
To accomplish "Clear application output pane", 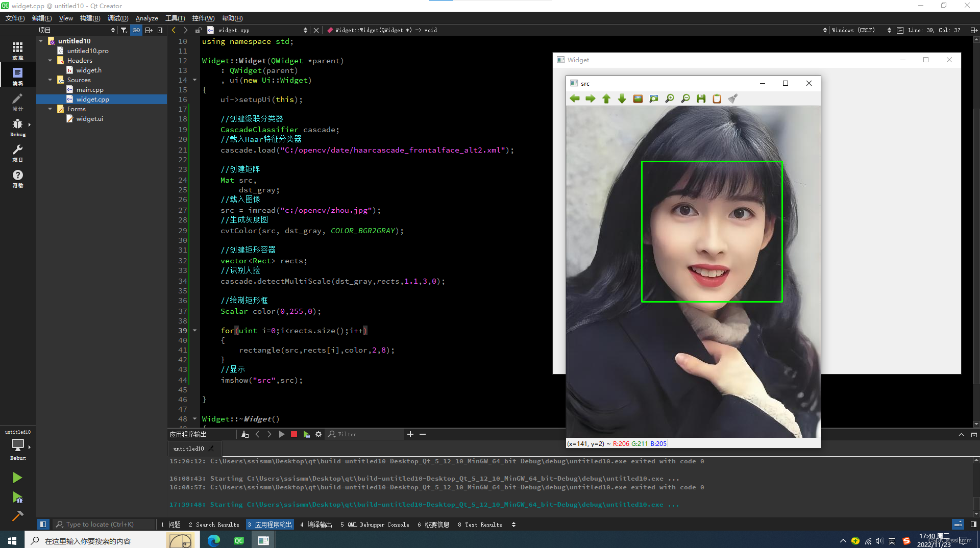I will 245,434.
